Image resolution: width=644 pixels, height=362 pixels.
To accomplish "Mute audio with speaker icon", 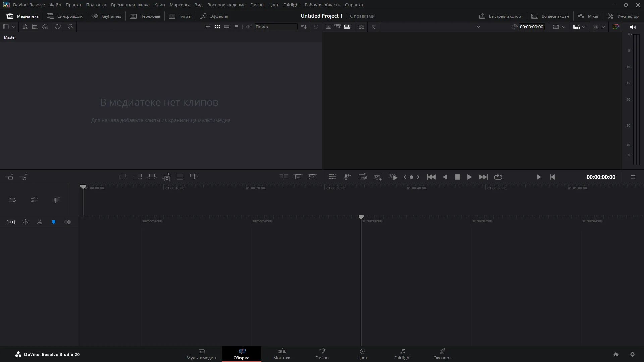I will tap(633, 27).
